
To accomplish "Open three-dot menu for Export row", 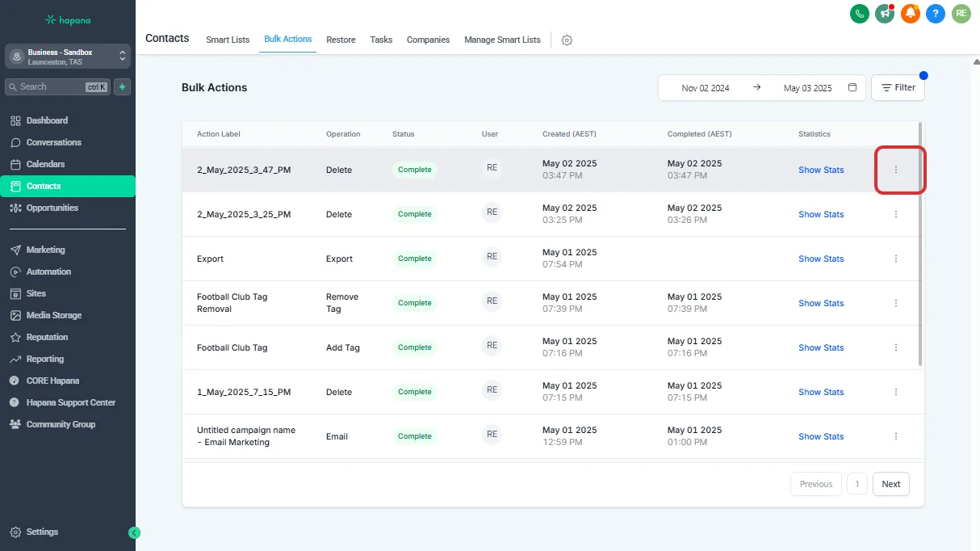I will (x=896, y=259).
